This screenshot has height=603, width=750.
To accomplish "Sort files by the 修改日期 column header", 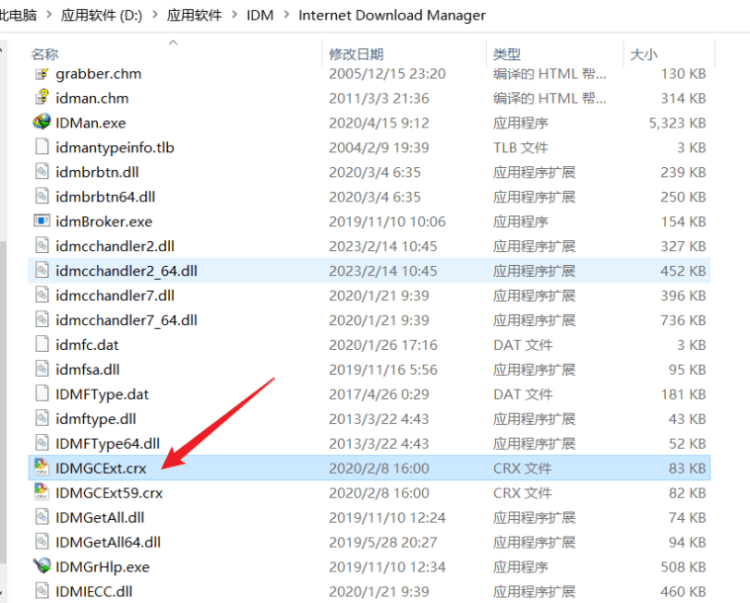I will point(356,54).
